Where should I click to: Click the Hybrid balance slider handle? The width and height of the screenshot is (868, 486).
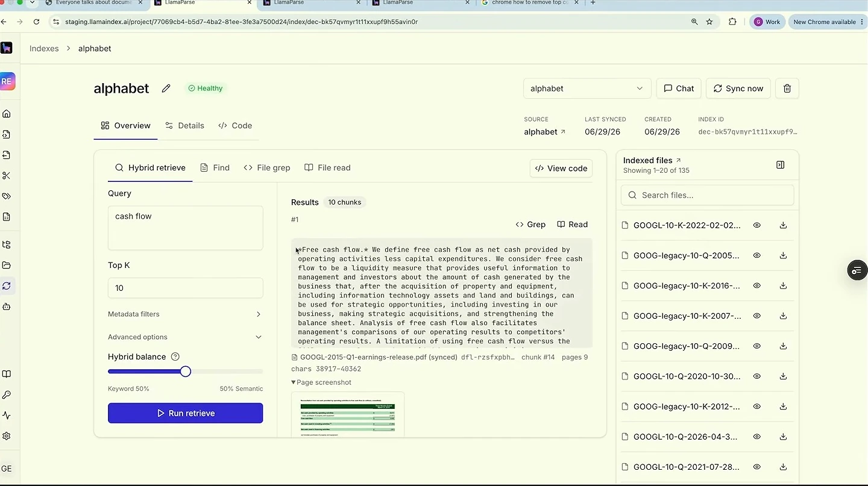click(x=186, y=372)
